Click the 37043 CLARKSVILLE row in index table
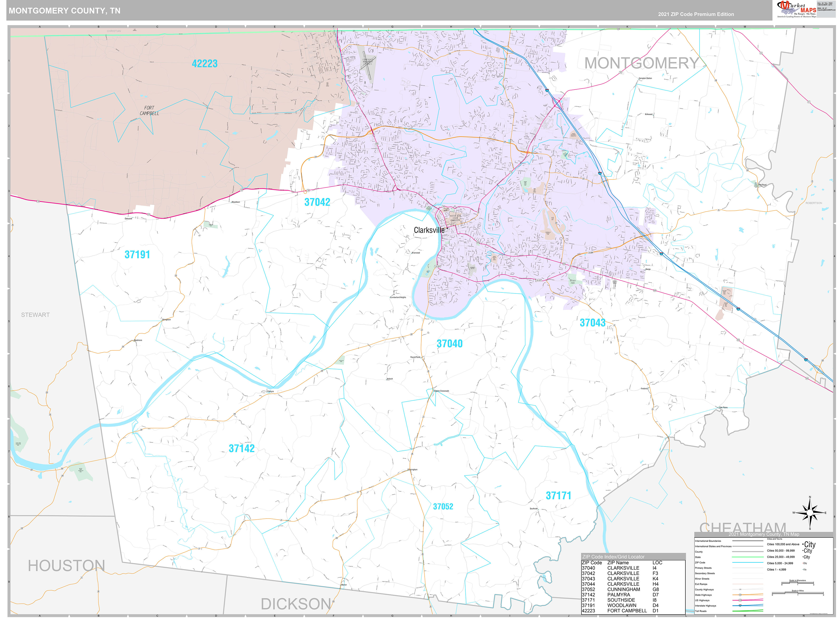 (620, 579)
